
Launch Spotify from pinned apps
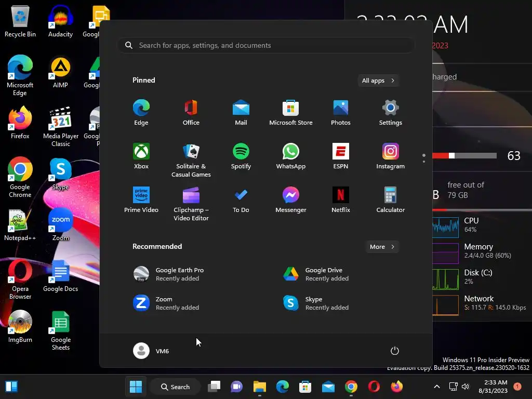pyautogui.click(x=241, y=156)
